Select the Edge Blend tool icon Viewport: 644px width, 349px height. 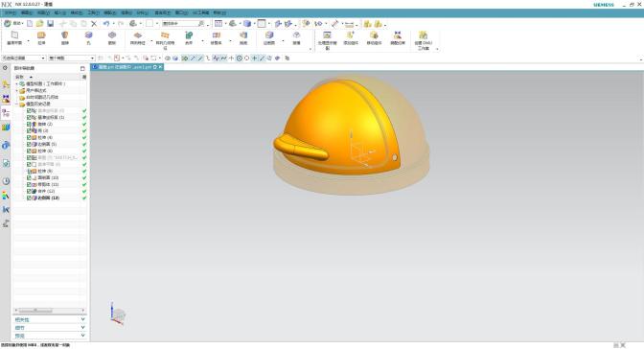[269, 35]
